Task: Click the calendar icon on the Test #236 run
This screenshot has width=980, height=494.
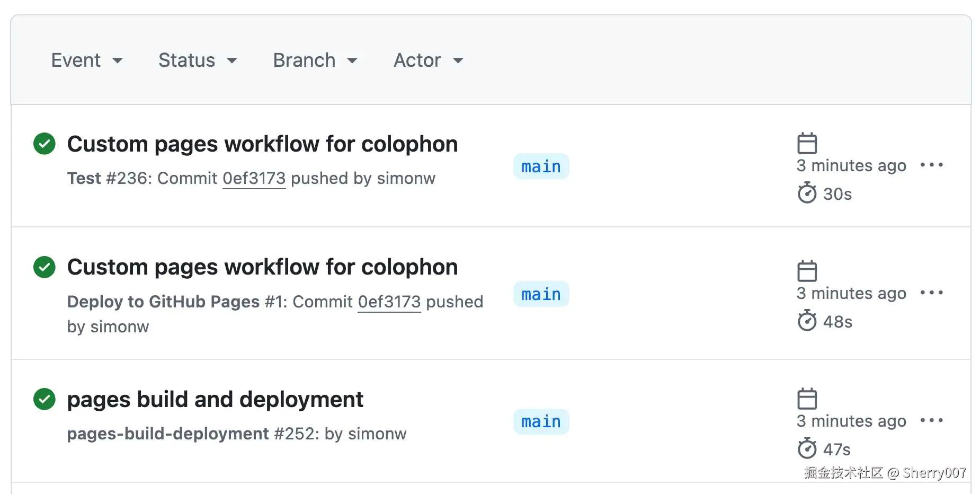Action: click(x=807, y=143)
